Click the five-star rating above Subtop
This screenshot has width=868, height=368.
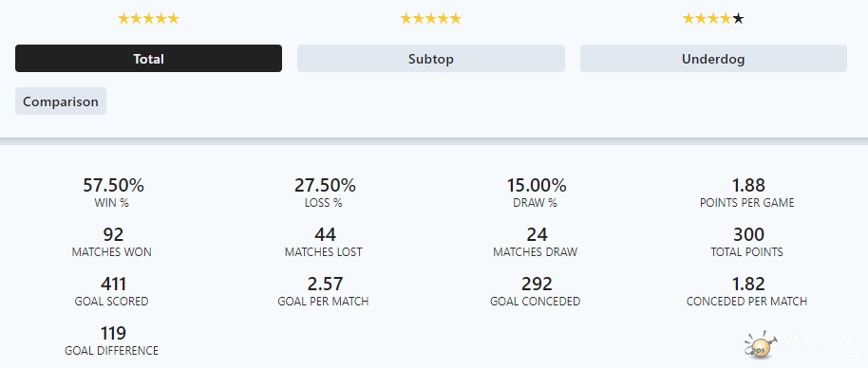pos(431,19)
